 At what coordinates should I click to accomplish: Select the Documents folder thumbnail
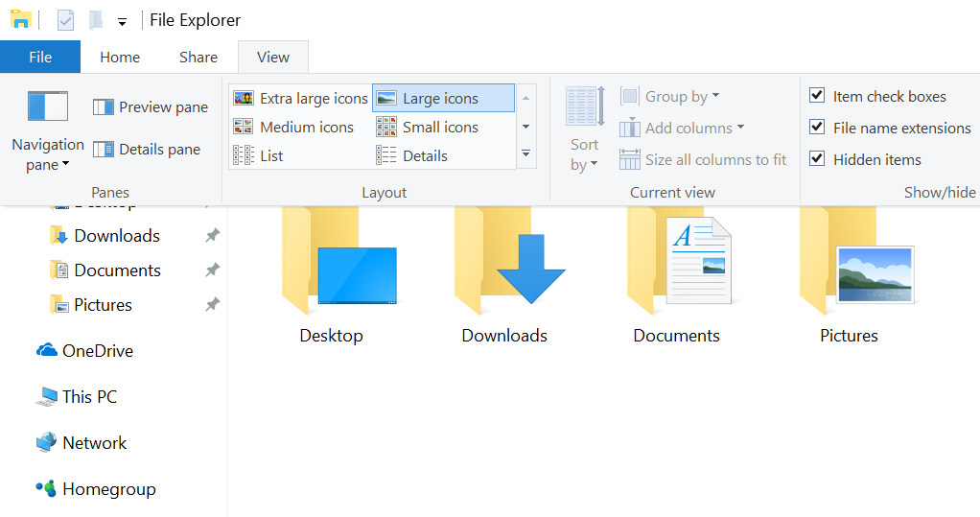coord(680,261)
